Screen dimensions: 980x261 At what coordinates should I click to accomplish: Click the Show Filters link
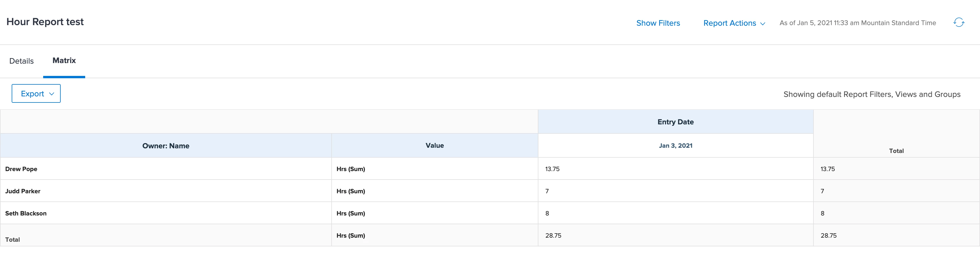(658, 23)
